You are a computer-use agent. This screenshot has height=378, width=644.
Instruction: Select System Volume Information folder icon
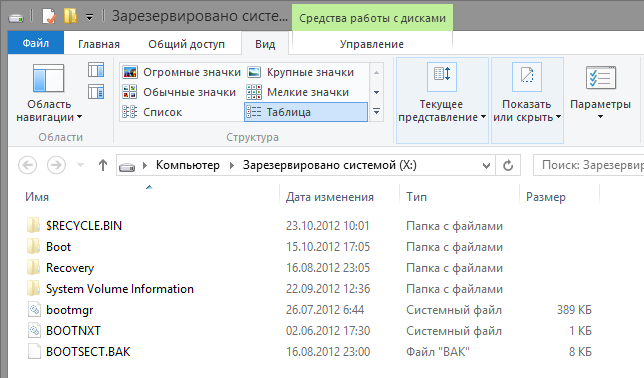(x=33, y=288)
